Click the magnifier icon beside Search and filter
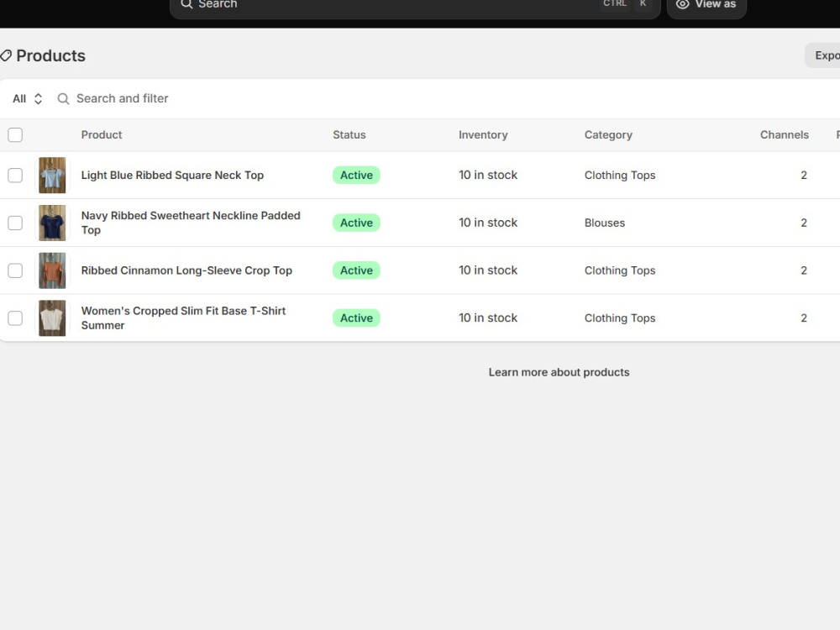The width and height of the screenshot is (840, 630). tap(63, 98)
